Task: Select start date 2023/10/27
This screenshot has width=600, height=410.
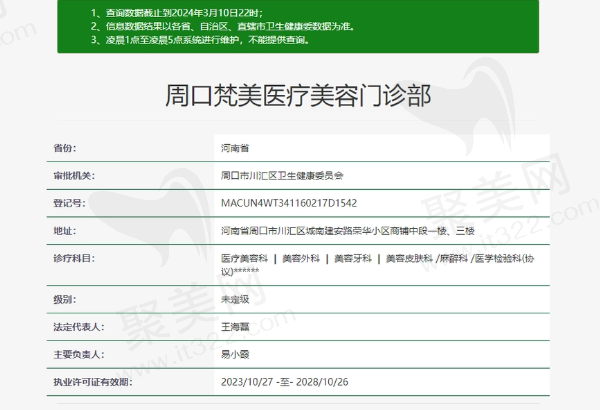Action: tap(247, 382)
